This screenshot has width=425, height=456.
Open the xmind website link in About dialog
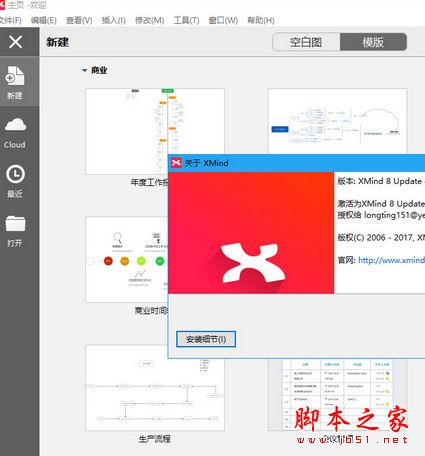(x=391, y=260)
